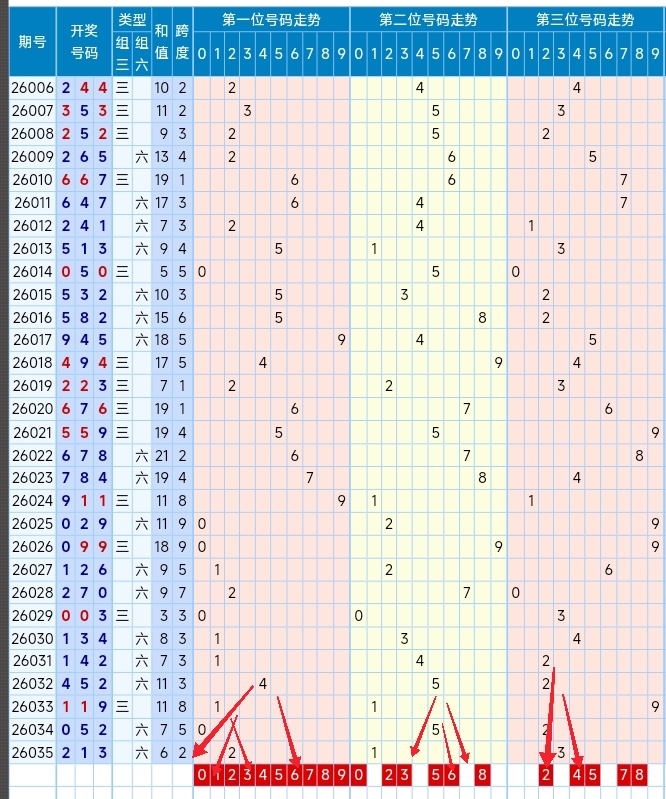Select issue number 26010

pos(33,180)
